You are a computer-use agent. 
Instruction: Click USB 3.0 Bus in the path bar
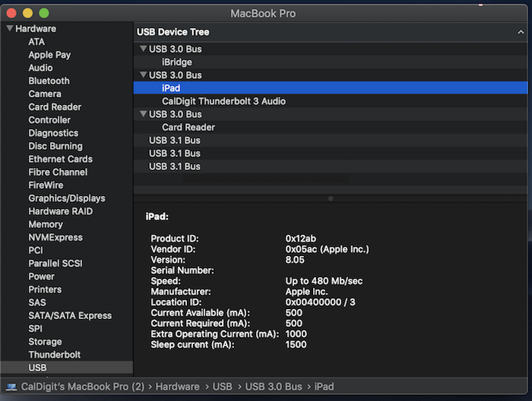[x=274, y=387]
